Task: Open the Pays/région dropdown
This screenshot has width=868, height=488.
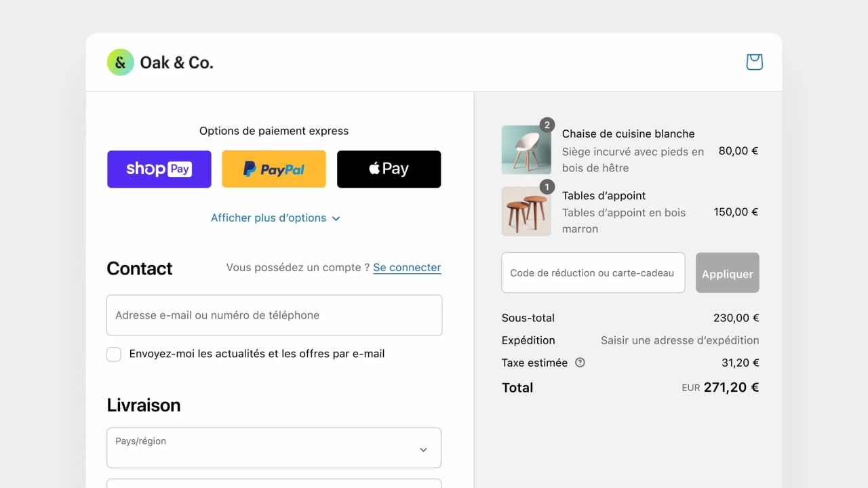Action: coord(274,447)
